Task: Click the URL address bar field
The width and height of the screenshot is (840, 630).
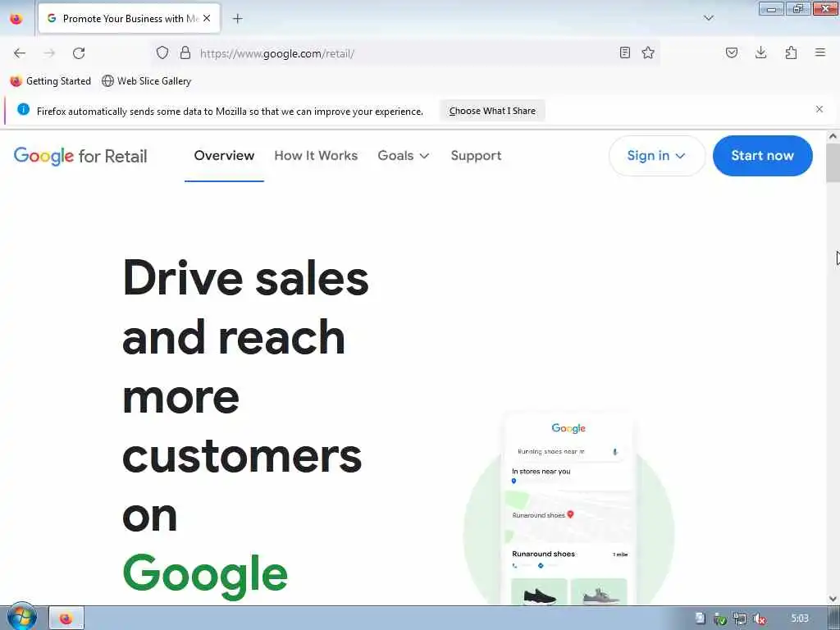Action: click(404, 53)
